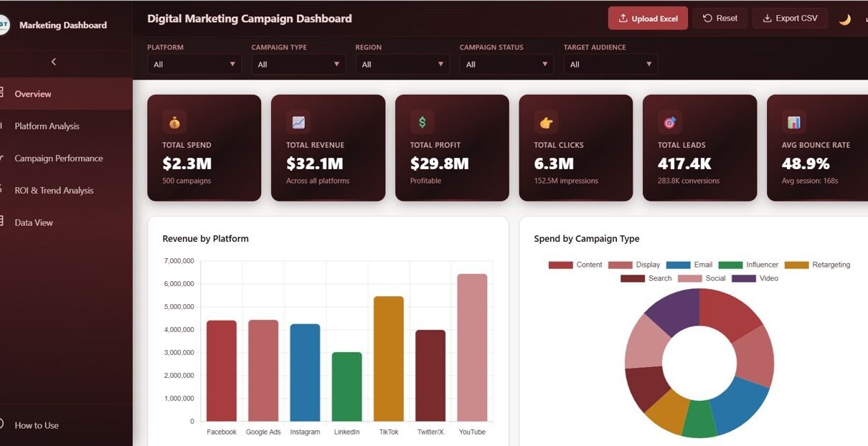This screenshot has height=446, width=868.
Task: Click the money bag Total Spend icon
Action: point(174,123)
